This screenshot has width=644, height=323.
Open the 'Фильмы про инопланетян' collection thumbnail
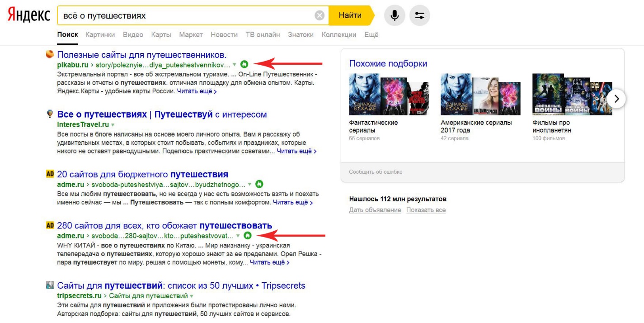pos(572,95)
